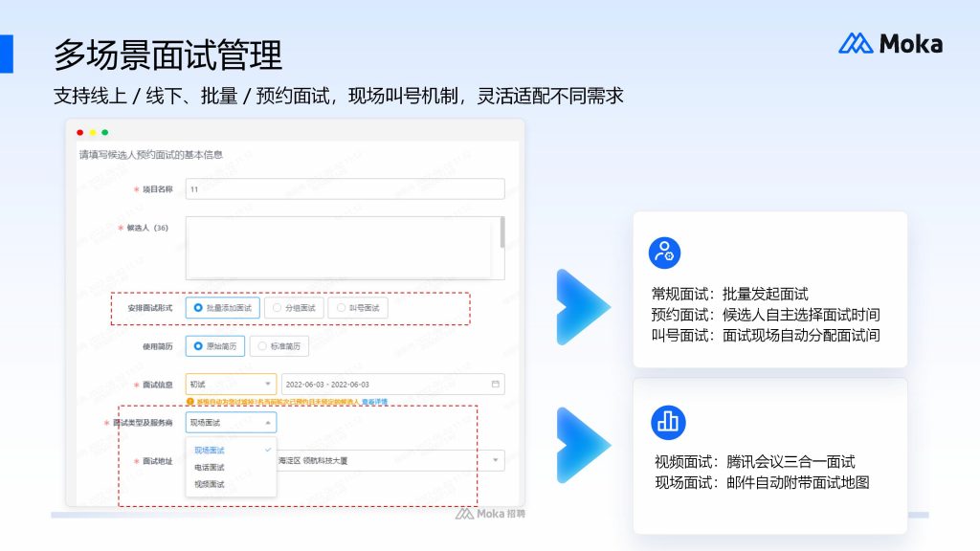Choose 电话面试 from the dropdown list
Viewport: 980px width, 551px height.
210,468
